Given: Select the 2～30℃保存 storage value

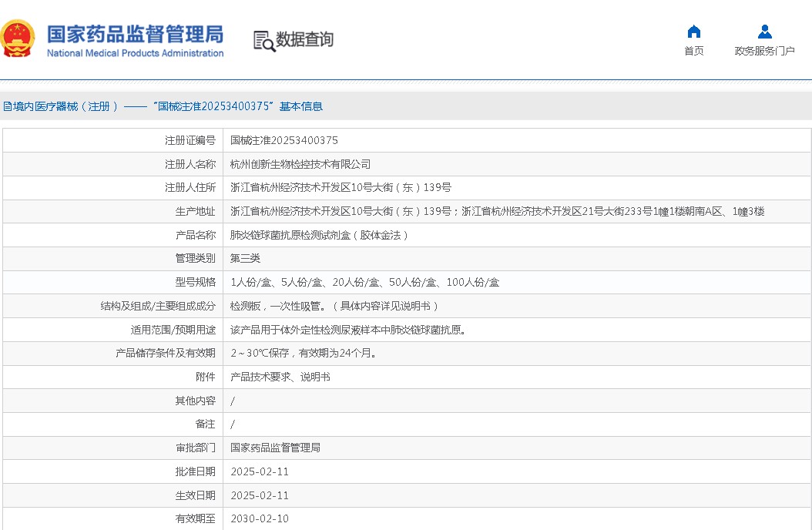Looking at the screenshot, I should [x=304, y=353].
